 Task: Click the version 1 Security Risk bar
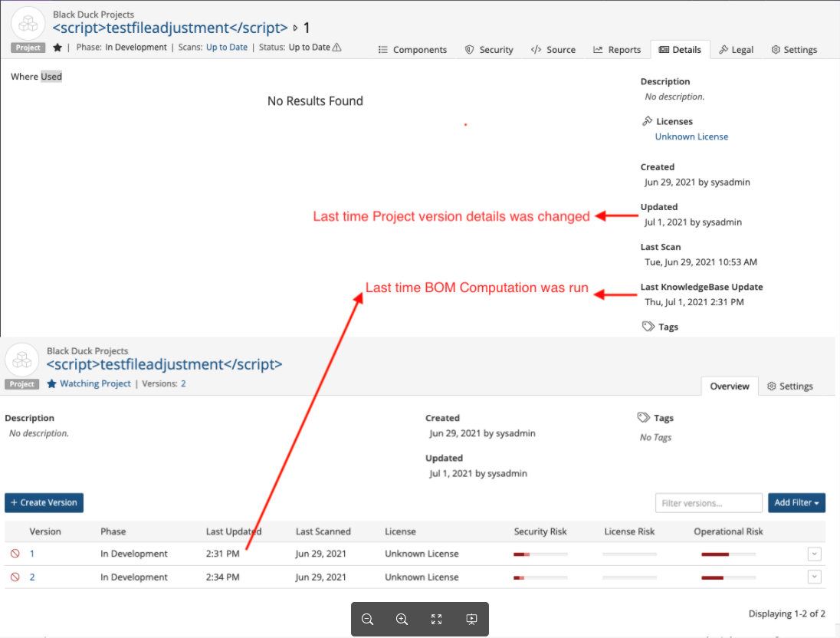540,554
